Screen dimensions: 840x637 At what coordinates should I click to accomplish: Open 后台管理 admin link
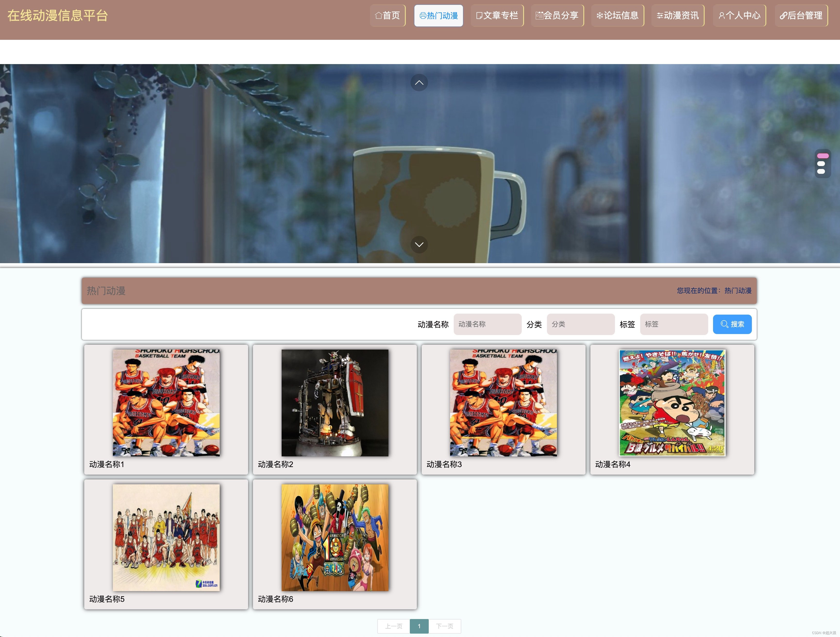pos(801,16)
